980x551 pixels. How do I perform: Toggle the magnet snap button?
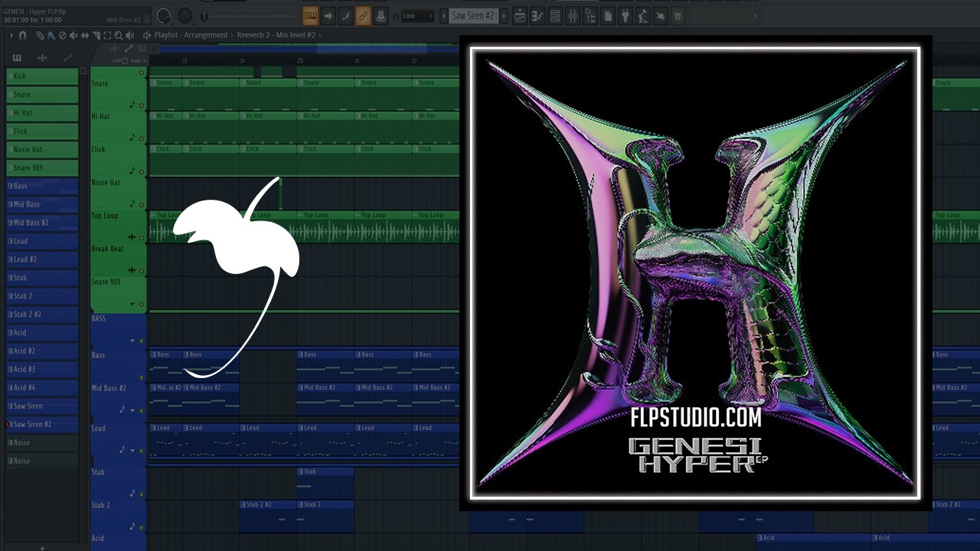(22, 35)
